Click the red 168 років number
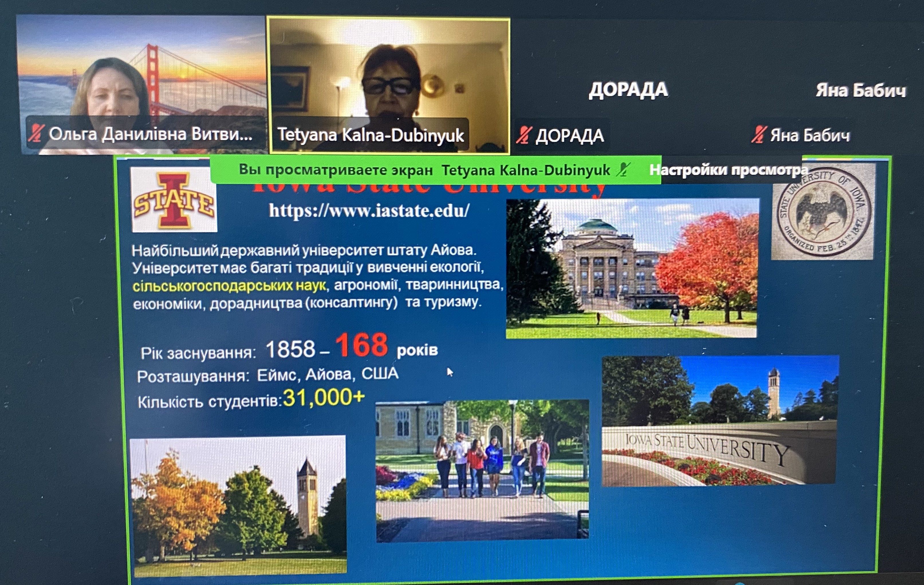This screenshot has height=585, width=924. (x=361, y=345)
